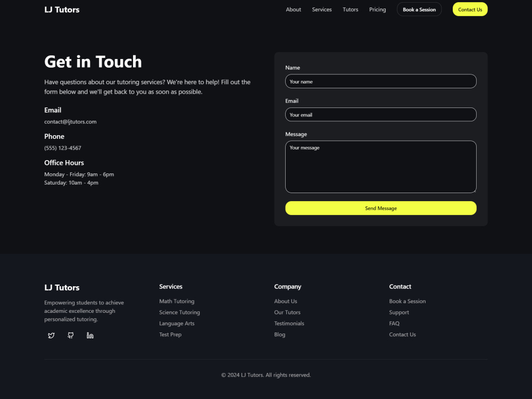Click the LJ Tutors logo in the header
The width and height of the screenshot is (532, 399).
click(62, 10)
